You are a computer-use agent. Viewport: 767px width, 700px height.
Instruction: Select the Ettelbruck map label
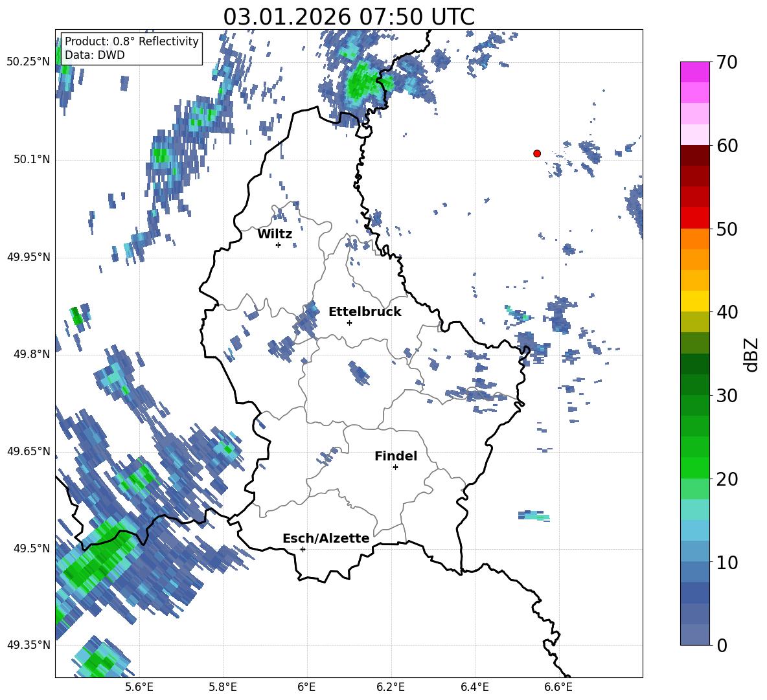point(365,312)
